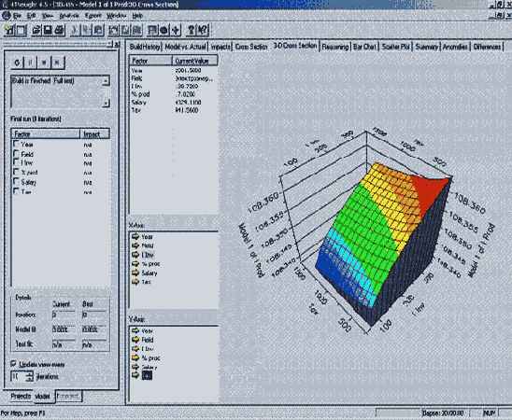Select the Model tab at bottom left
This screenshot has height=420, width=512.
click(x=42, y=396)
